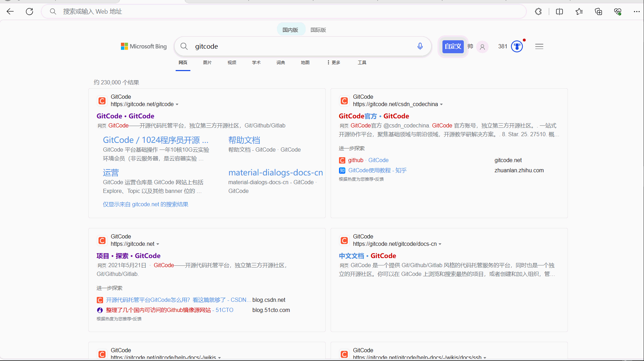This screenshot has width=644, height=361.
Task: Go back using the browser back arrow
Action: tap(10, 12)
